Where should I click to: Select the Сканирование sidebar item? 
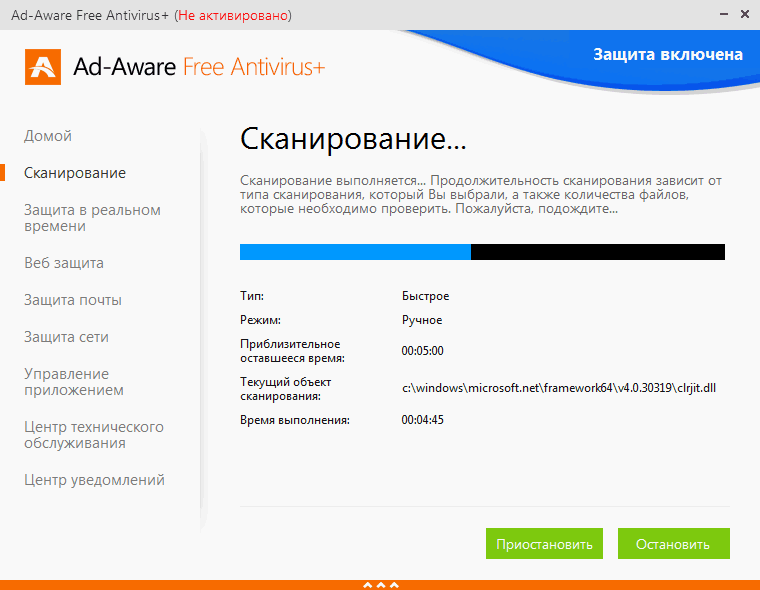[x=75, y=173]
